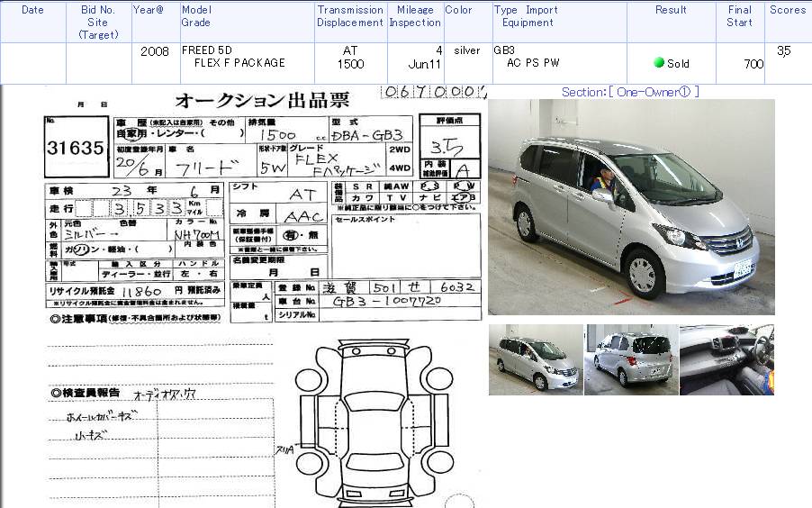Open the front-side view thumbnail photo
The height and width of the screenshot is (508, 812).
(x=536, y=359)
